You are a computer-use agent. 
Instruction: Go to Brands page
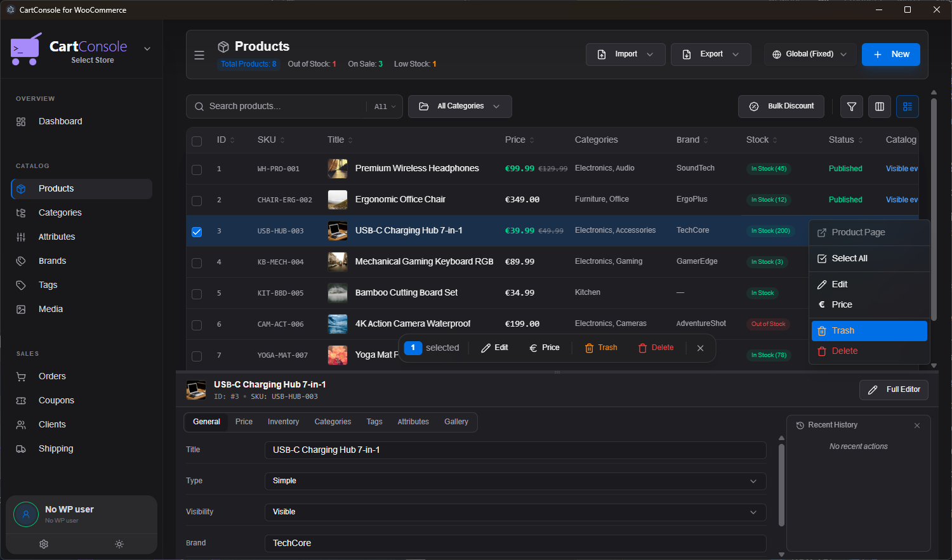[x=81, y=261]
